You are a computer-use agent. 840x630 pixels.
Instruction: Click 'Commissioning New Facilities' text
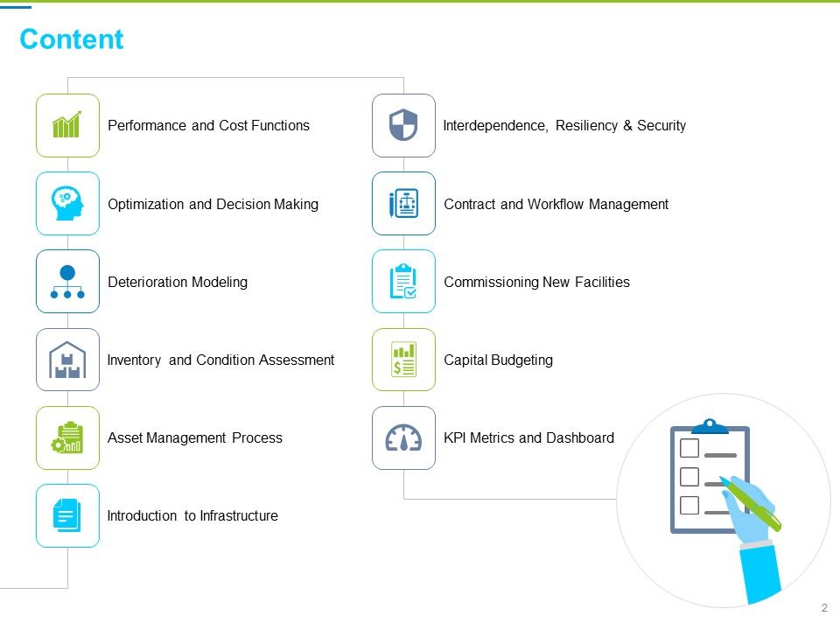[536, 282]
